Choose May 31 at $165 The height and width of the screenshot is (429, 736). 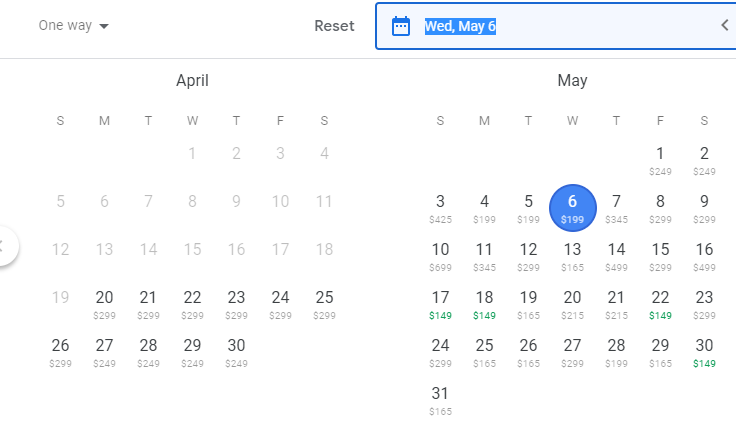pyautogui.click(x=440, y=398)
